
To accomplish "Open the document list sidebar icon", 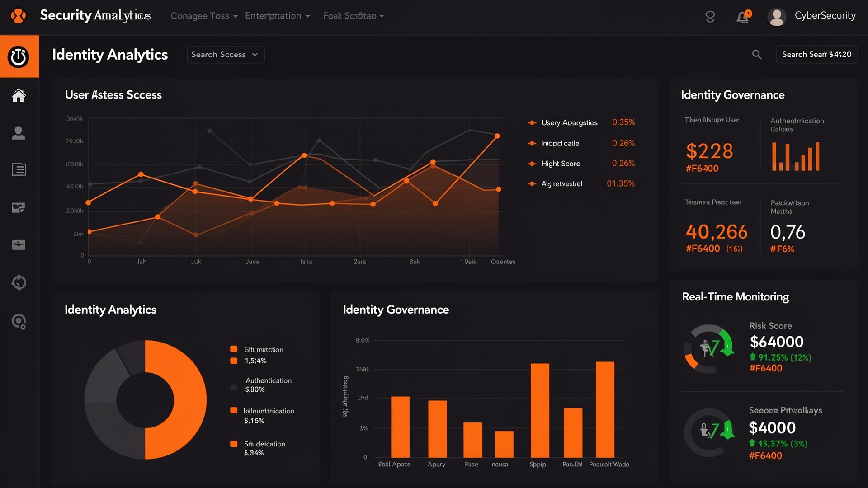I will pyautogui.click(x=19, y=169).
